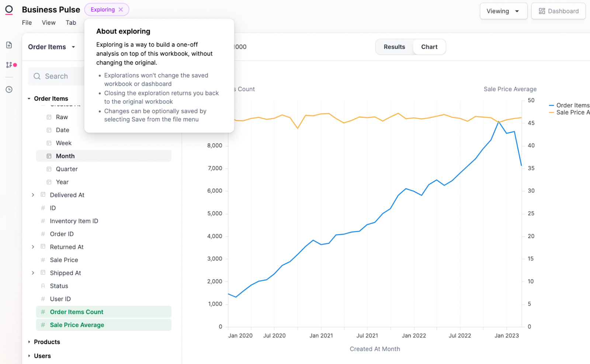Switch to the Results tab

pos(394,47)
